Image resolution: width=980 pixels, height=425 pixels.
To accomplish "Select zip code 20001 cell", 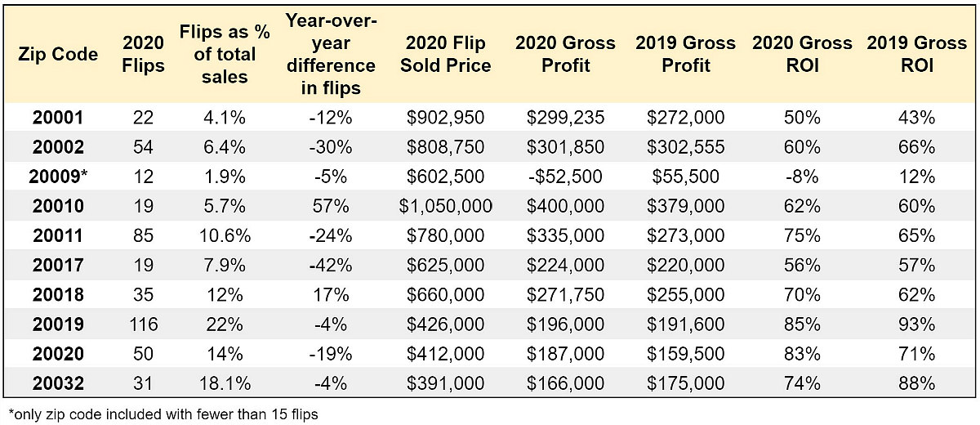I will (x=58, y=119).
